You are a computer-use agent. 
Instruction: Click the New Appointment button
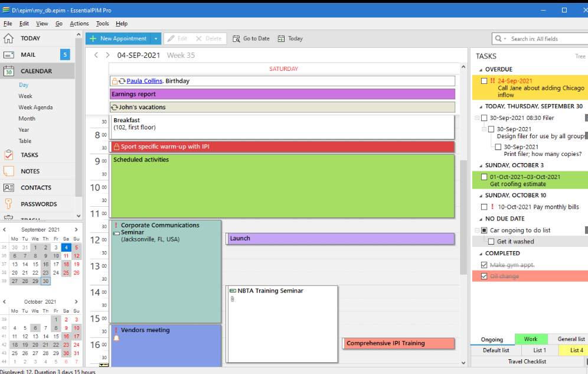[x=123, y=38]
